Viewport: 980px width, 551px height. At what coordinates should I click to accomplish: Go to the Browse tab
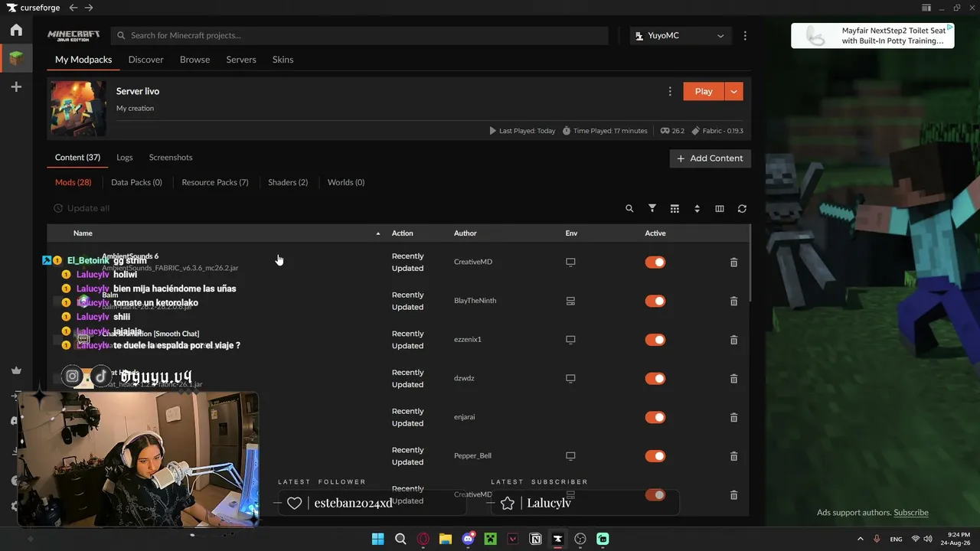click(x=194, y=60)
